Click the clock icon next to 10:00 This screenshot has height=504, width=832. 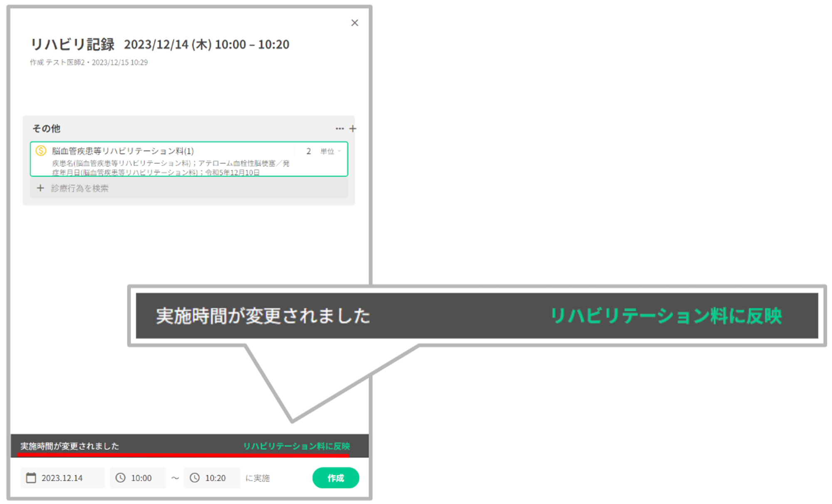(120, 478)
